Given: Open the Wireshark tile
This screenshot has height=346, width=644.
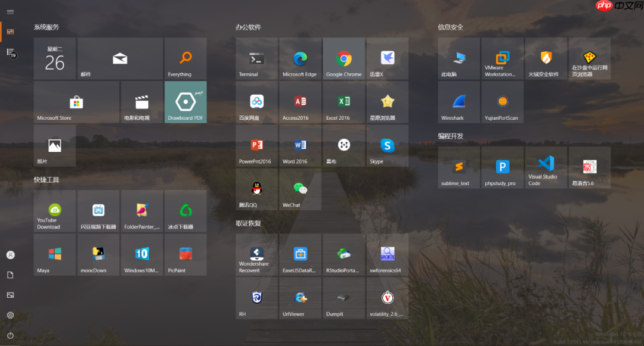Looking at the screenshot, I should [459, 102].
